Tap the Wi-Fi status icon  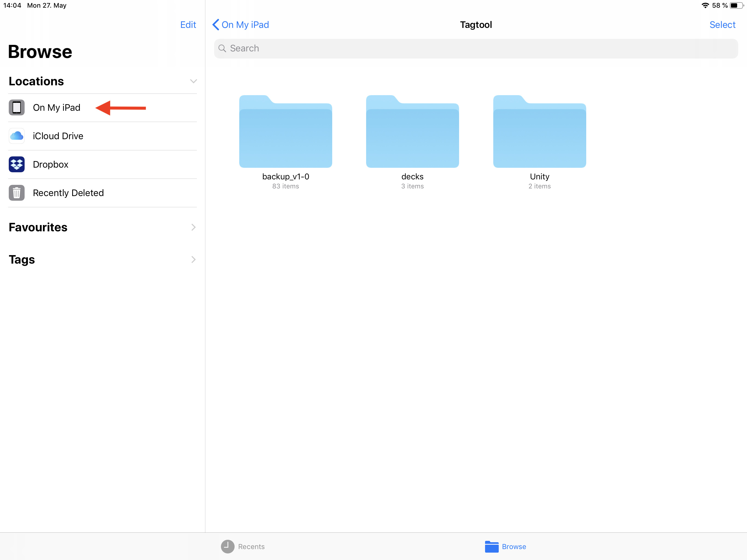[x=705, y=5]
